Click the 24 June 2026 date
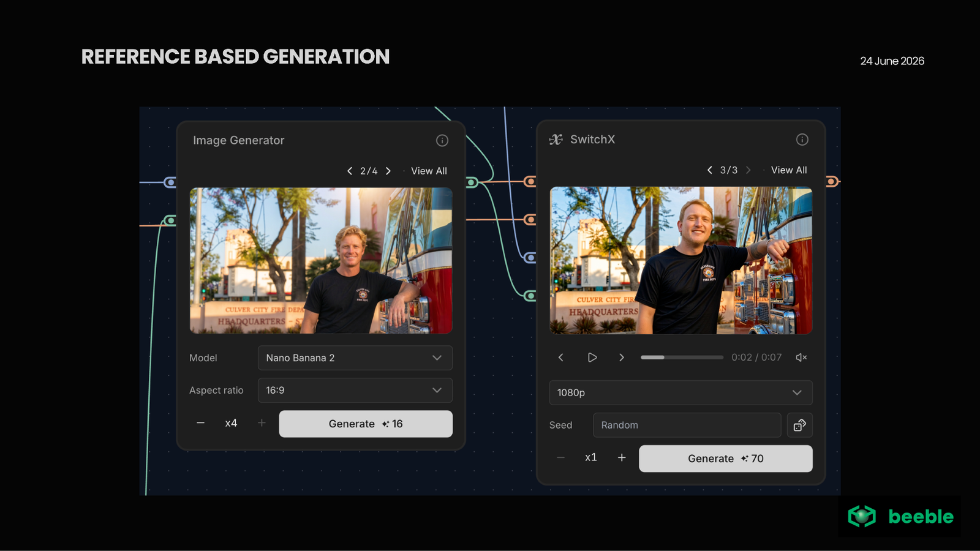 click(x=892, y=61)
